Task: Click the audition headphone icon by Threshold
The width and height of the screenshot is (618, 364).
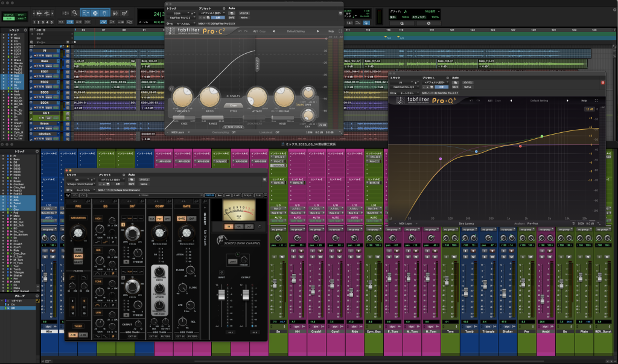Action: click(x=171, y=89)
